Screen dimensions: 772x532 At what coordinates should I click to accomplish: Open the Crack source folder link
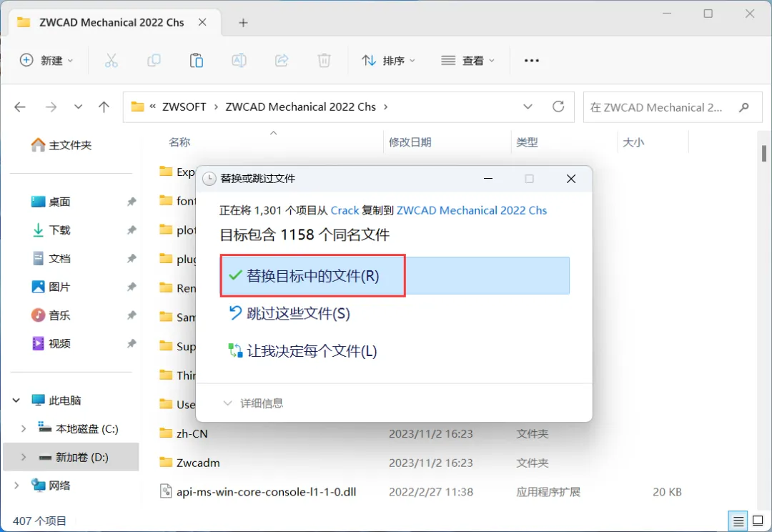(x=345, y=211)
